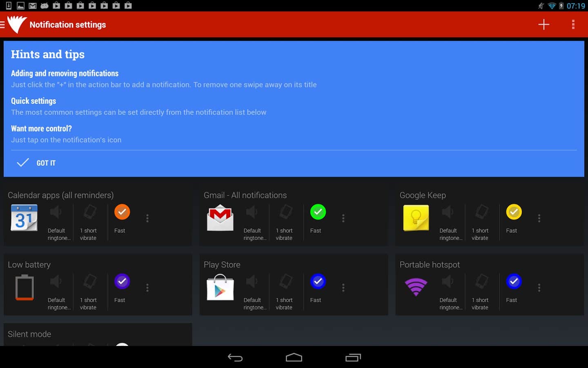Expand Calendar apps three-dot options
Viewport: 588px width, 368px height.
pos(147,218)
